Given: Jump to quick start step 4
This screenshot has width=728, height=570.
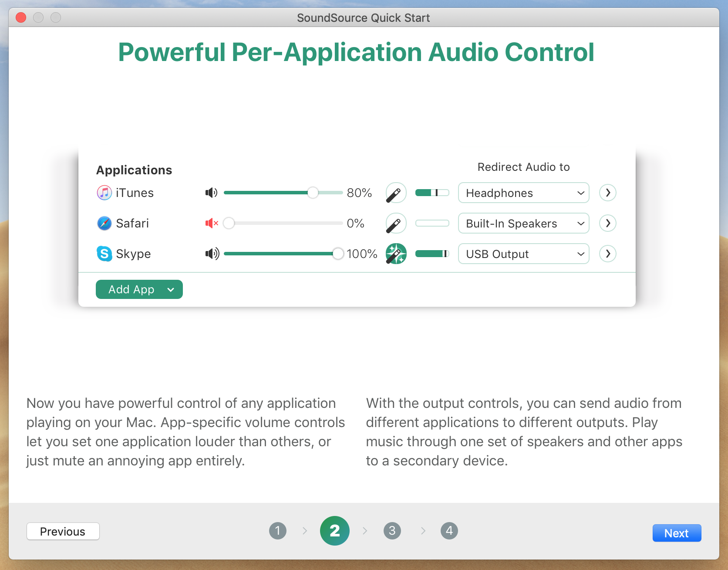Looking at the screenshot, I should coord(449,531).
